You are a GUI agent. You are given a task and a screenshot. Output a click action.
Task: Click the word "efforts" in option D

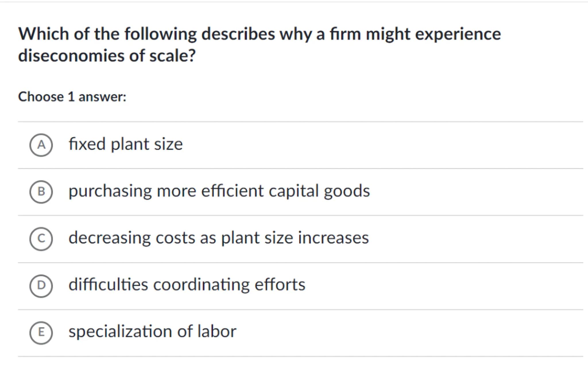click(x=280, y=285)
